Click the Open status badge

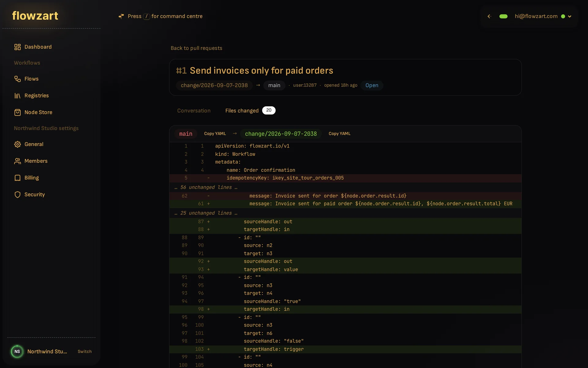pos(372,86)
